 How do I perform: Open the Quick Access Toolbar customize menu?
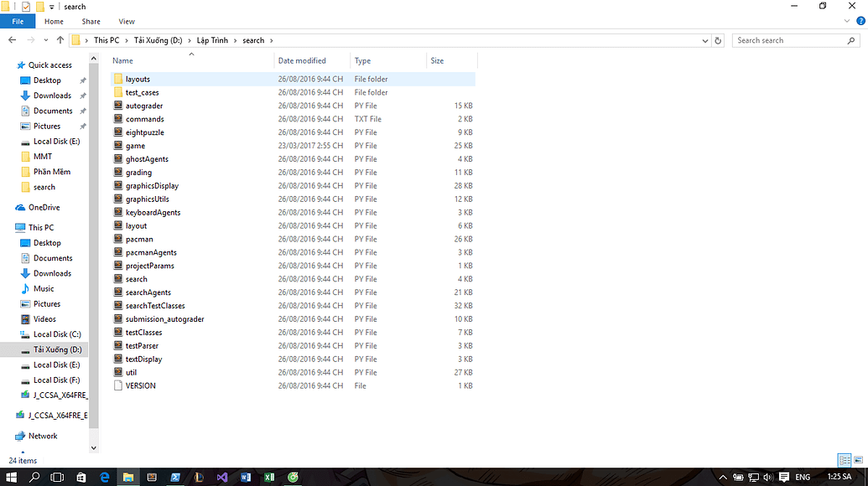point(52,7)
